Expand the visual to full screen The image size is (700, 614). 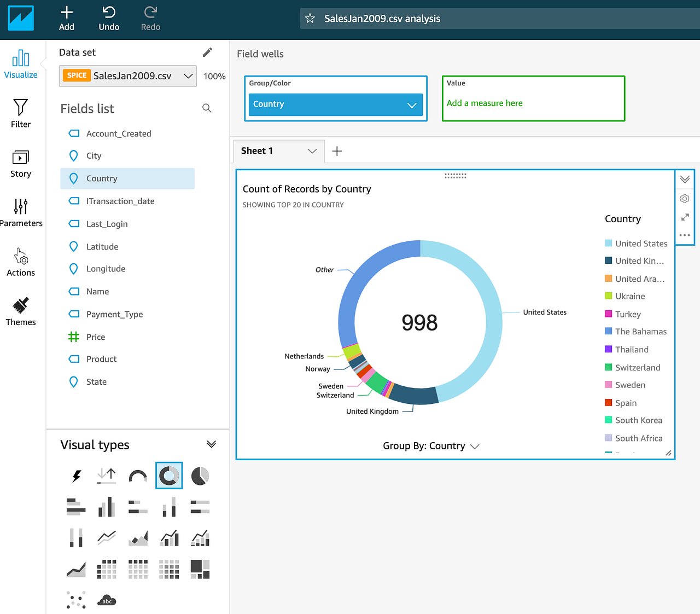[684, 217]
